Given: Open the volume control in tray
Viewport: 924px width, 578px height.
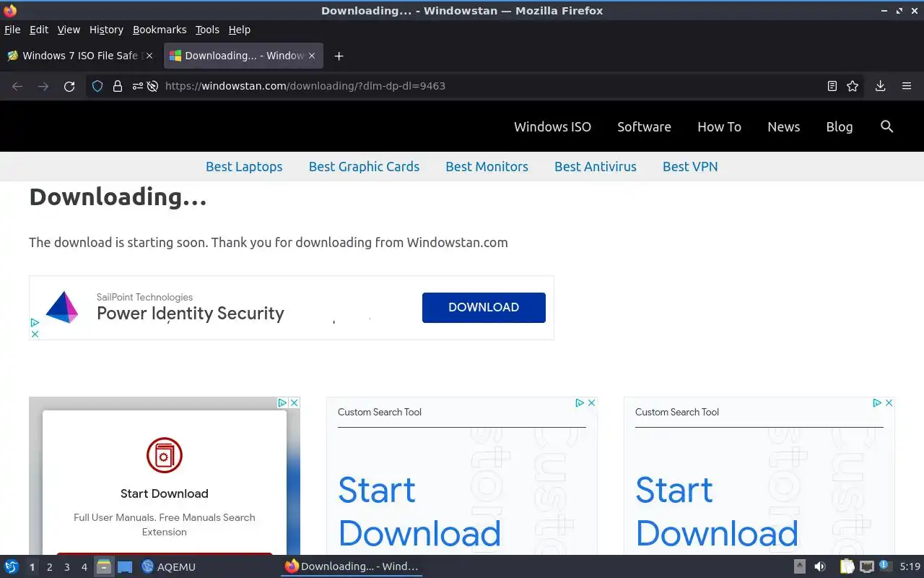Looking at the screenshot, I should coord(820,566).
